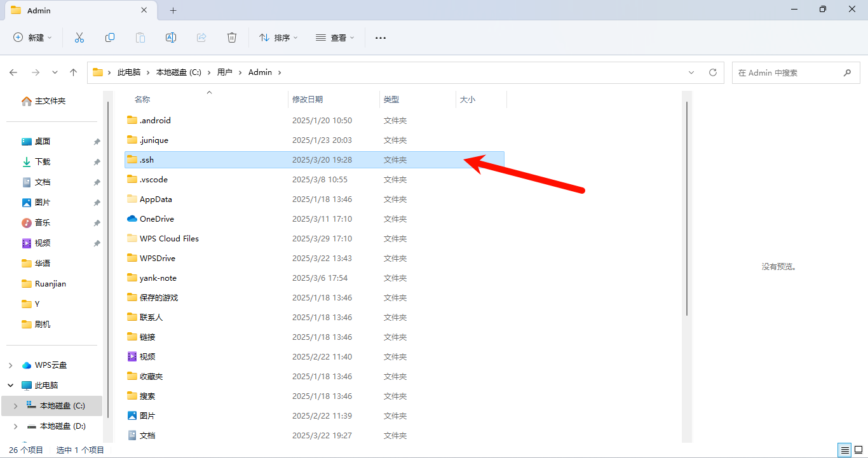Click the Back navigation arrow
The image size is (868, 458).
[13, 72]
